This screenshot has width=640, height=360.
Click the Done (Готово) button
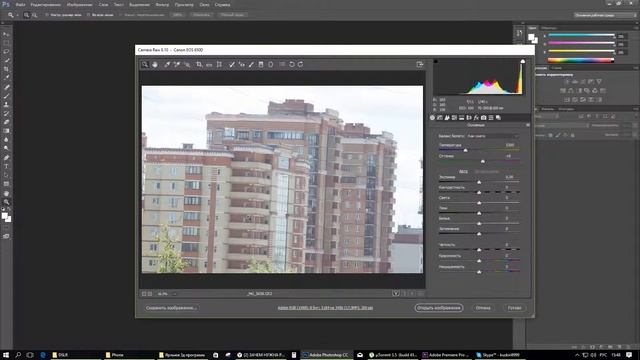pos(514,308)
